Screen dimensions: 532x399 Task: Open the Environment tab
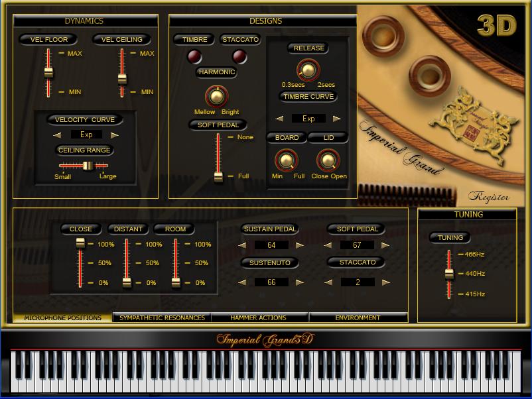[x=358, y=317]
